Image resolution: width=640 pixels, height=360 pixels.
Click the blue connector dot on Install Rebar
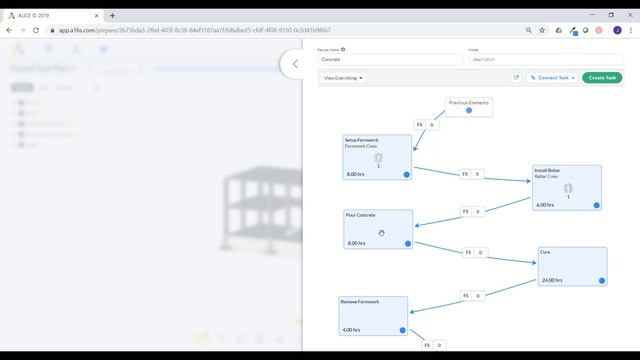coord(596,205)
